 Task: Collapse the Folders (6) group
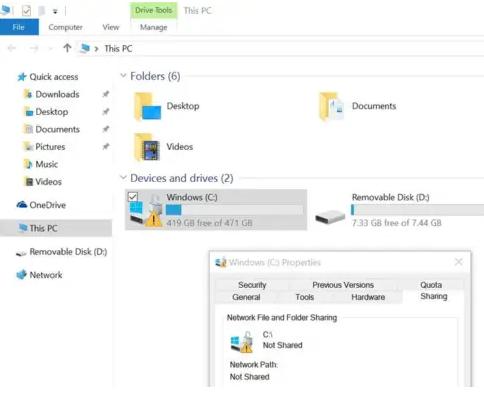click(x=123, y=76)
